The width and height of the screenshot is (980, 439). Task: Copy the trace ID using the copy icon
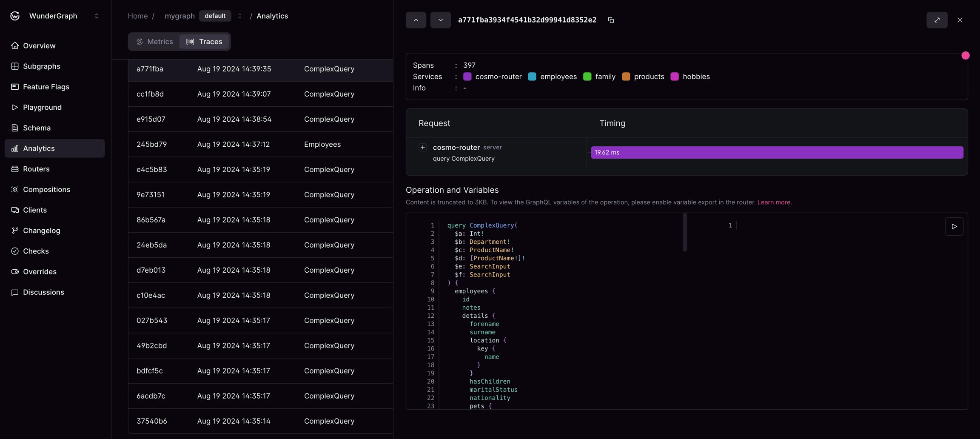tap(612, 20)
